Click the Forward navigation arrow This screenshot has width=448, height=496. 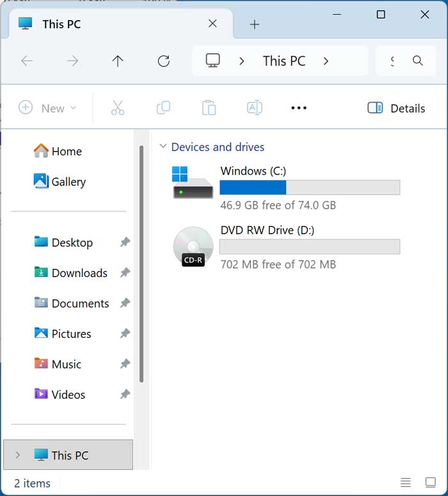[72, 61]
